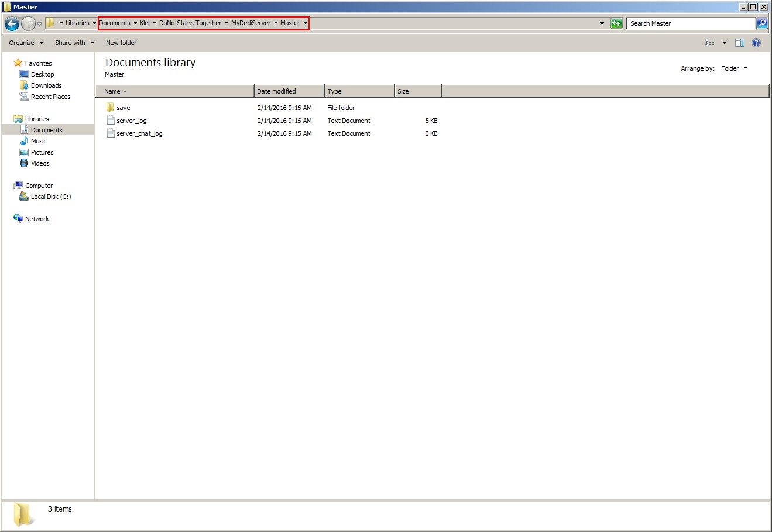
Task: Minimize the Master window
Action: pos(743,7)
